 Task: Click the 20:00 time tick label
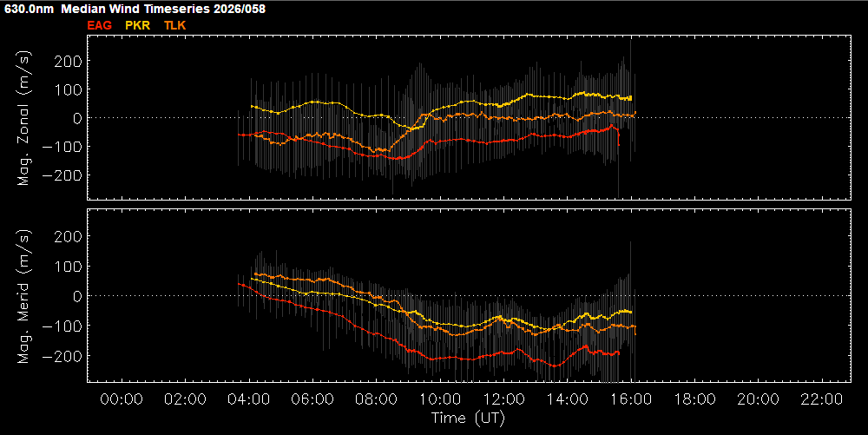(x=758, y=399)
